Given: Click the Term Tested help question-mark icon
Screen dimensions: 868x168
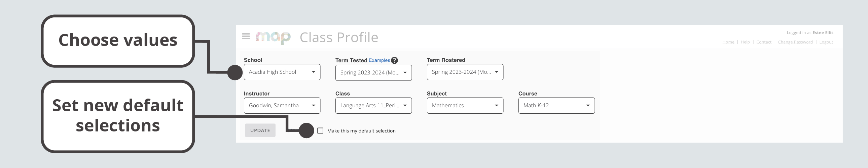Looking at the screenshot, I should 395,60.
